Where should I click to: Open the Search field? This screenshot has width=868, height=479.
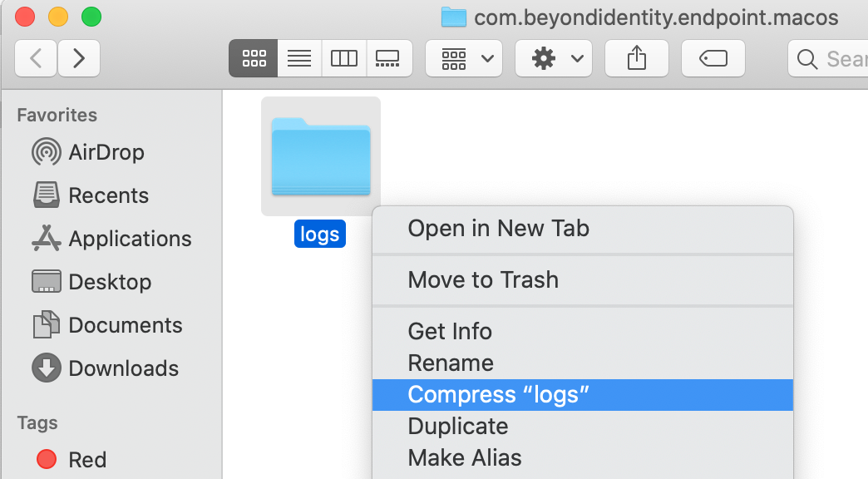831,57
